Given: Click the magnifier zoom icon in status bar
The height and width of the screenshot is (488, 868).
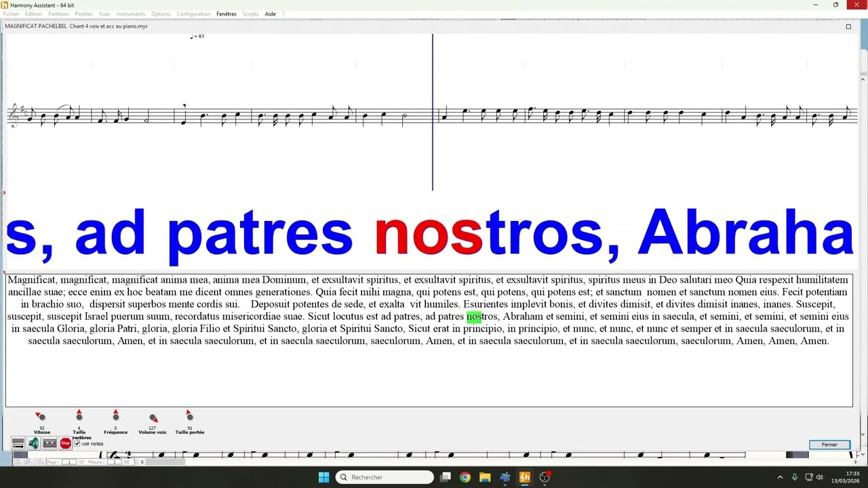Looking at the screenshot, I should click(x=28, y=462).
